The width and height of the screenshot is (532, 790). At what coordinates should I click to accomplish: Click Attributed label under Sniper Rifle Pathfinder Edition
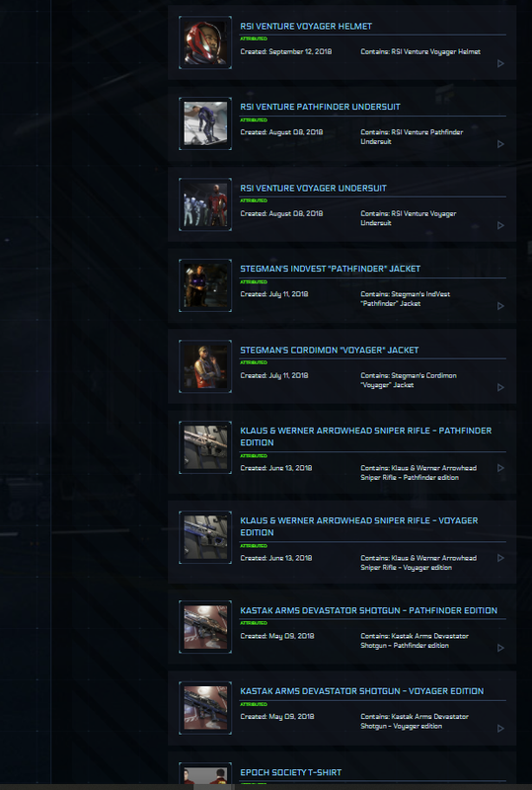point(254,455)
